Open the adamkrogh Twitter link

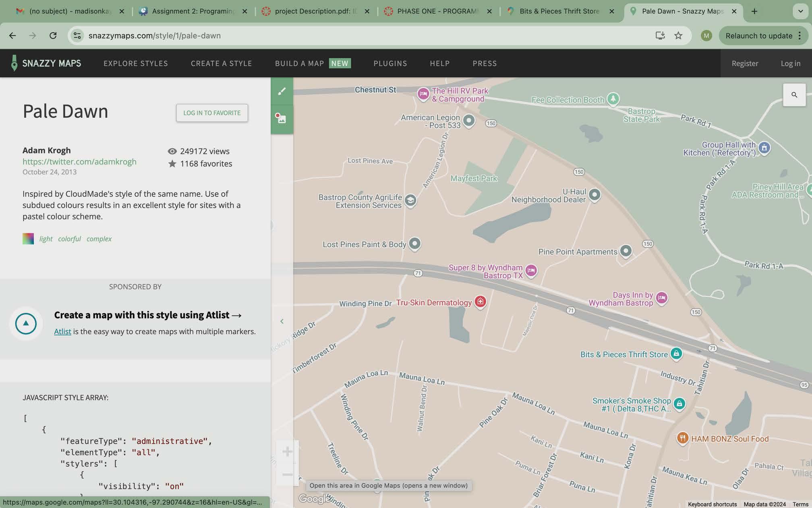pos(79,162)
